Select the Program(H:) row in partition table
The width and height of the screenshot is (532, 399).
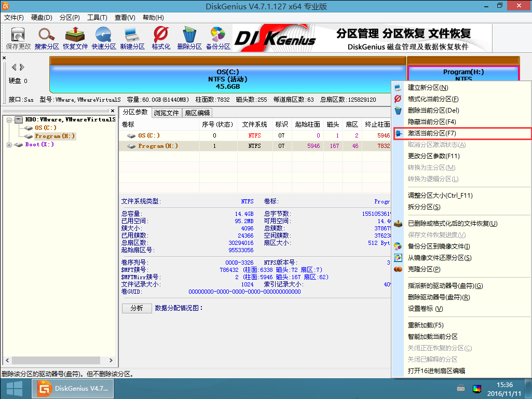click(255, 146)
